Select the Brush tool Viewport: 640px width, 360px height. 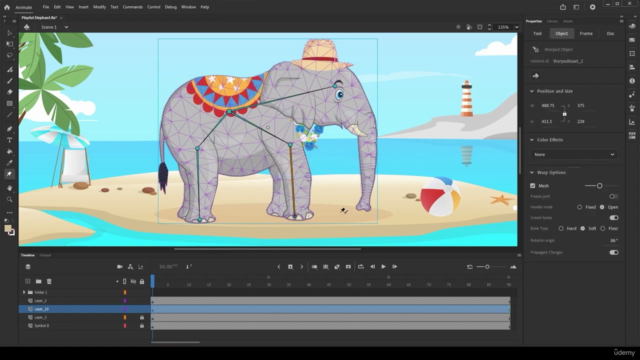click(9, 81)
